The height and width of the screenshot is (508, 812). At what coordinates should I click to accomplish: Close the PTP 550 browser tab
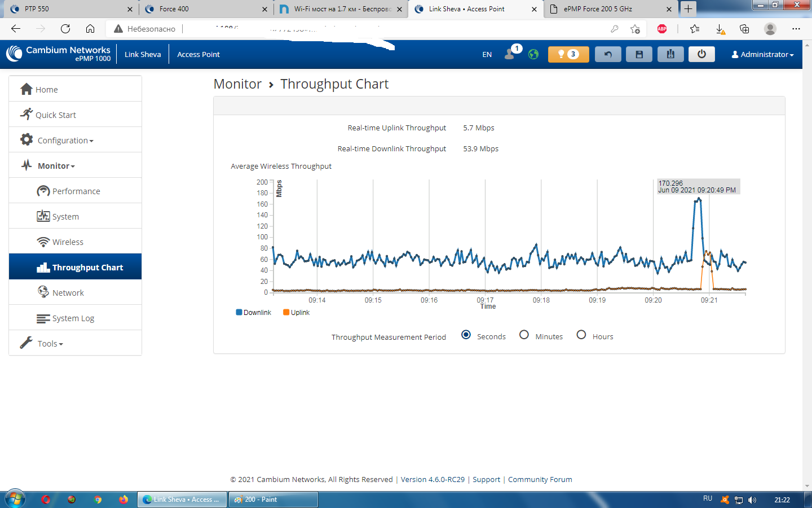[x=130, y=9]
